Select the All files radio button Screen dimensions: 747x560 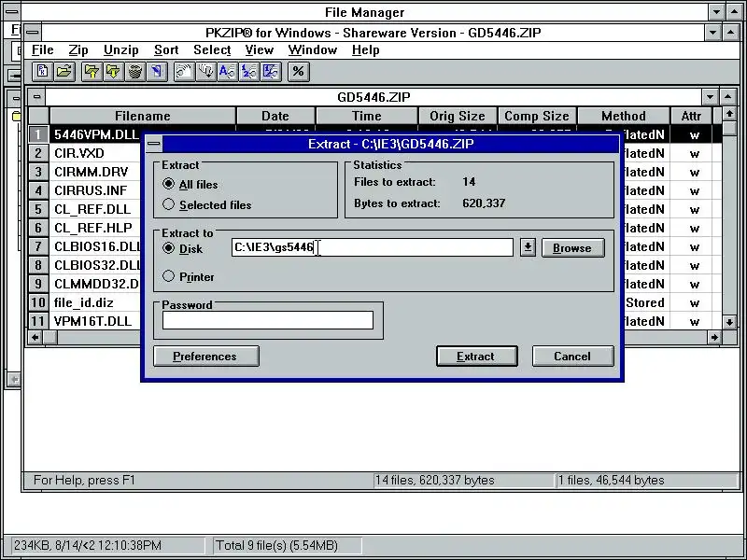pyautogui.click(x=169, y=184)
